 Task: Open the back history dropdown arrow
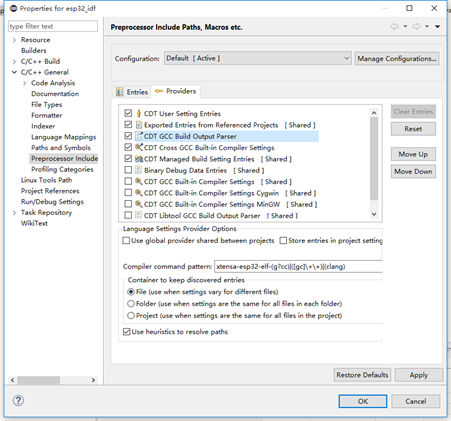(405, 26)
